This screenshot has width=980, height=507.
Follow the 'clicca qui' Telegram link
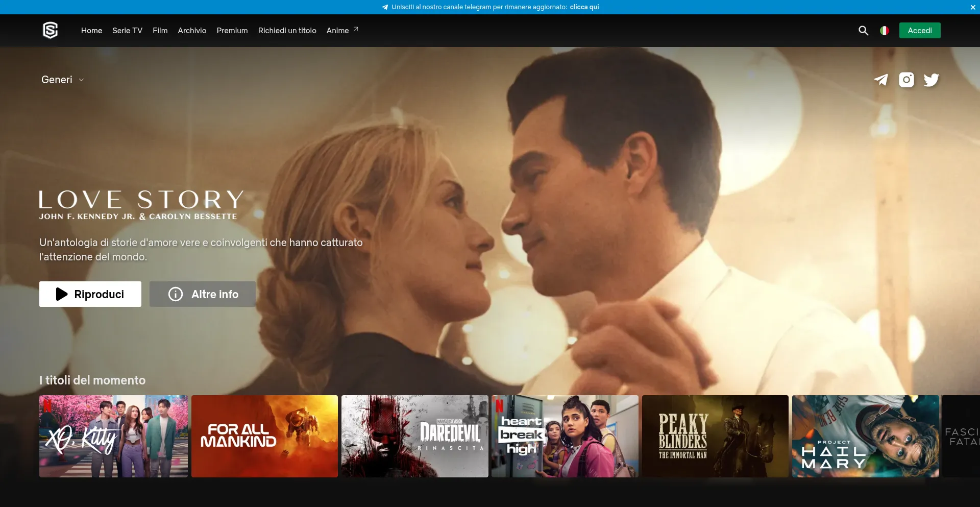pyautogui.click(x=584, y=7)
